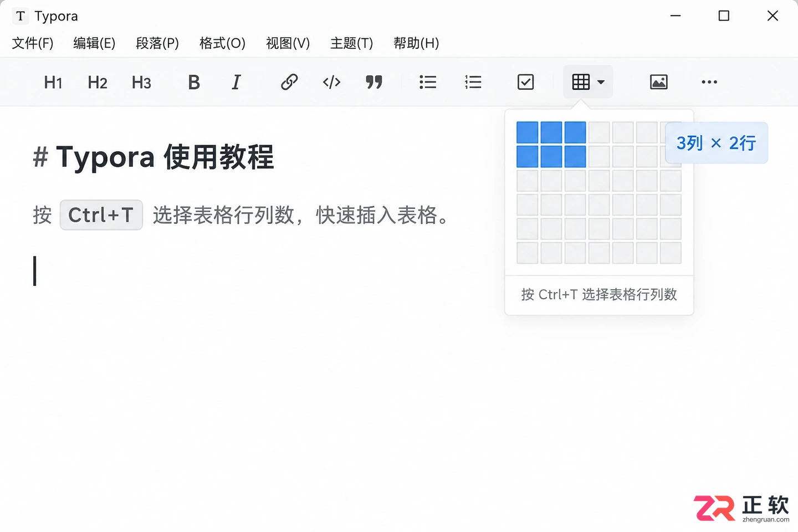
Task: Insert a task list checkbox
Action: tap(525, 82)
